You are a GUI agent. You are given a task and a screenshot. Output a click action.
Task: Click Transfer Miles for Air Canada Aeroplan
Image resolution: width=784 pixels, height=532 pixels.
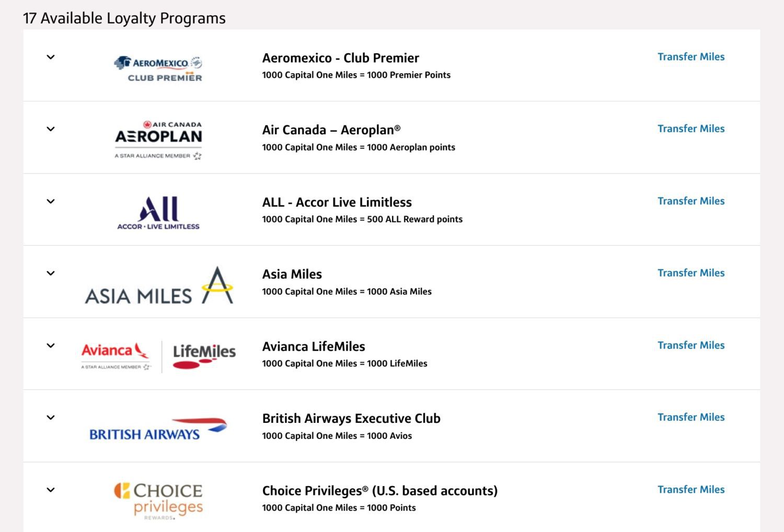(x=691, y=129)
